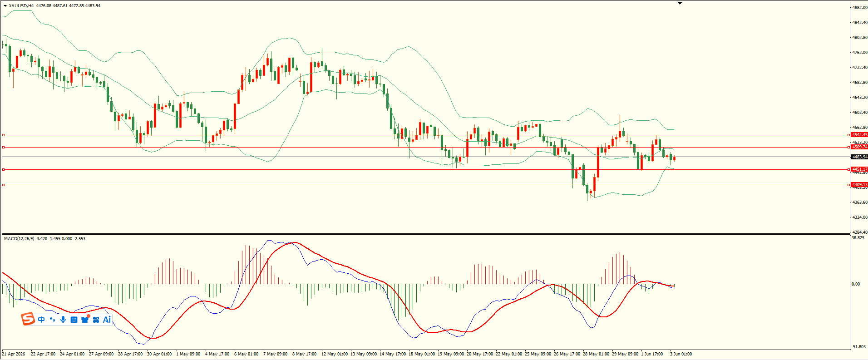The image size is (868, 360).
Task: Select the 4451.17 red price label
Action: coord(859,169)
